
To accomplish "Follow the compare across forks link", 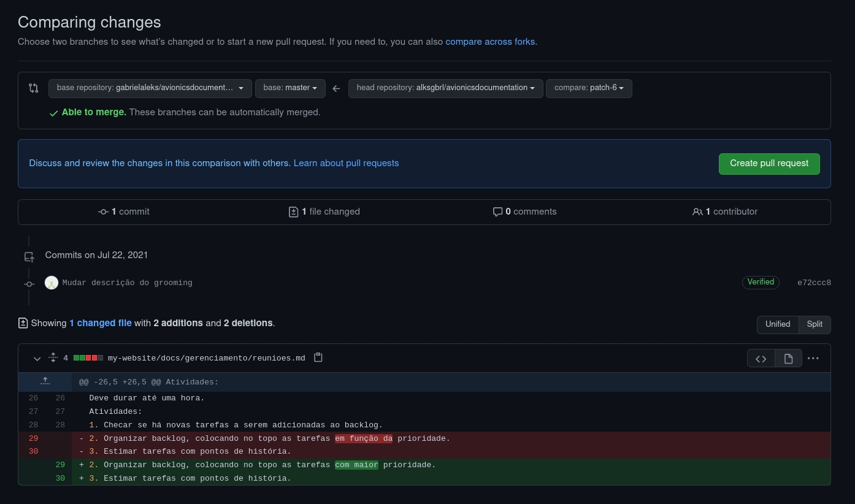I will point(490,42).
